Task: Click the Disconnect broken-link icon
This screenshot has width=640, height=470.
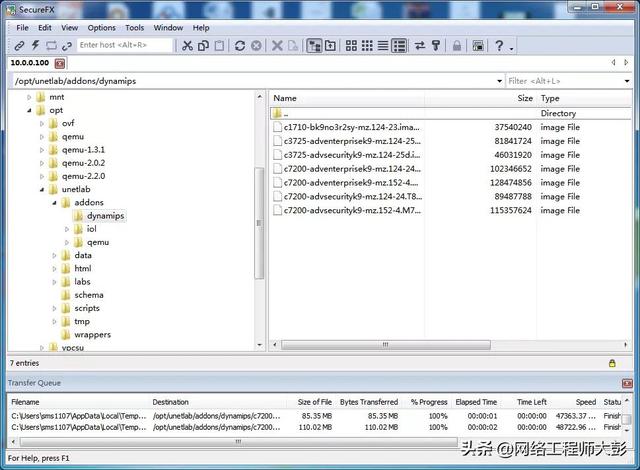Action: coord(67,46)
